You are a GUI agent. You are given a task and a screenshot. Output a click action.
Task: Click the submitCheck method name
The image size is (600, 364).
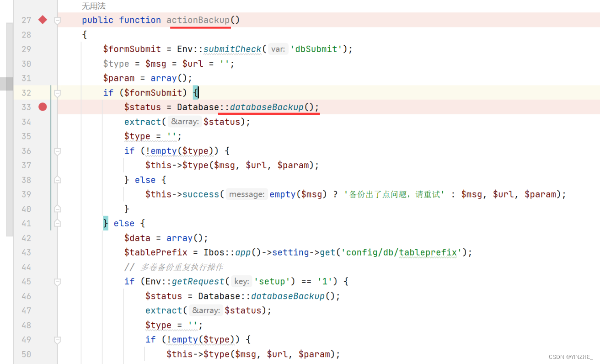(232, 49)
